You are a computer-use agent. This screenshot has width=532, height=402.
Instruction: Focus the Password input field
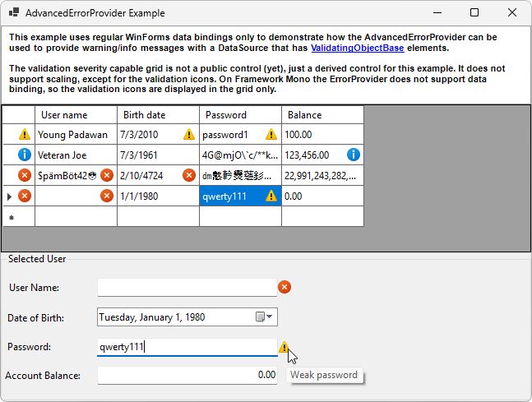(x=187, y=347)
